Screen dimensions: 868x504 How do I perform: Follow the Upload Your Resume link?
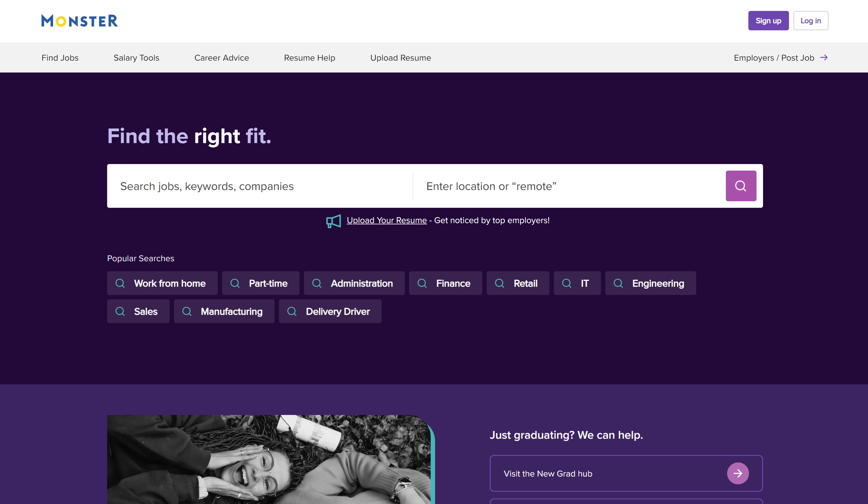(x=386, y=221)
